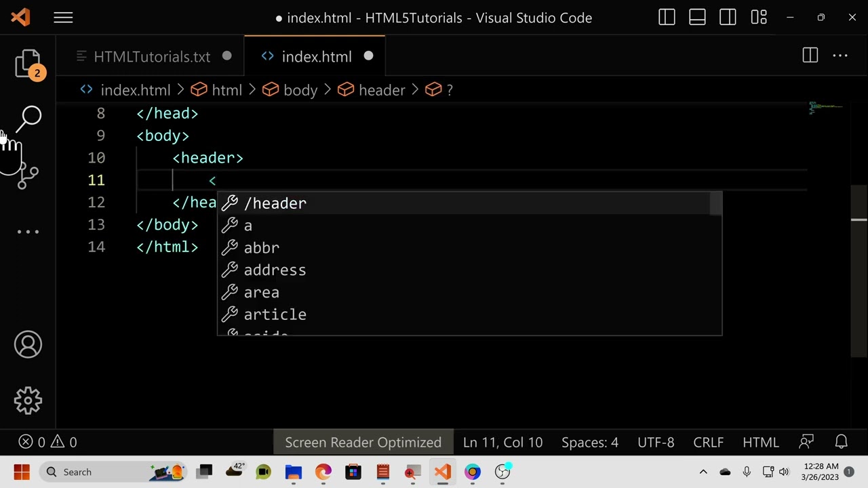Click the minimap code preview
Screen dimensions: 868x488
tap(825, 107)
